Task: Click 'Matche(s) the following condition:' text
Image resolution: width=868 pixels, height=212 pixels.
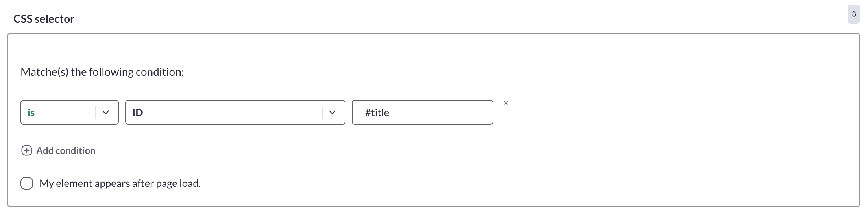Action: pyautogui.click(x=102, y=72)
